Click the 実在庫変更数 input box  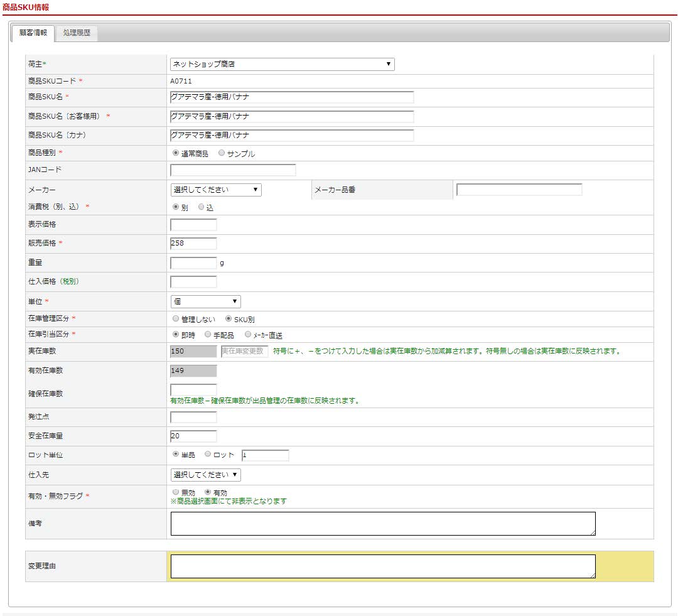coord(244,352)
